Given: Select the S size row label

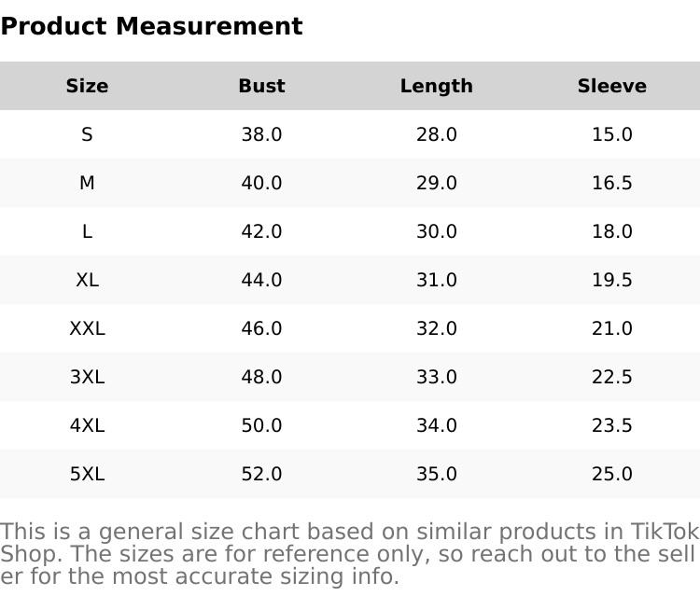Looking at the screenshot, I should [87, 134].
